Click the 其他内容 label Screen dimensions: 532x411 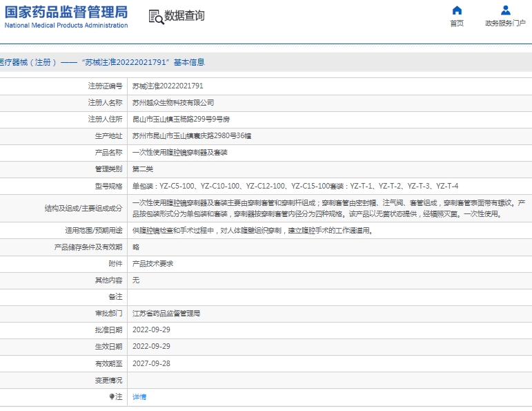click(x=108, y=280)
